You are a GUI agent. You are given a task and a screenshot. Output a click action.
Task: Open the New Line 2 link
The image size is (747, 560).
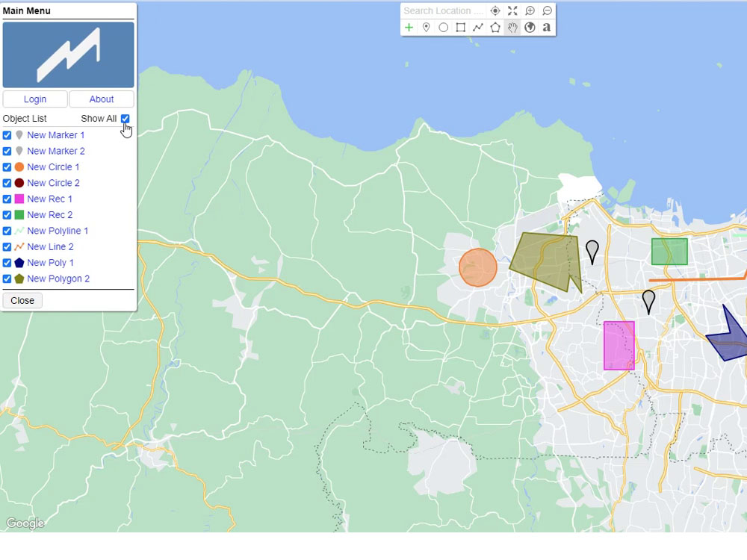click(51, 246)
